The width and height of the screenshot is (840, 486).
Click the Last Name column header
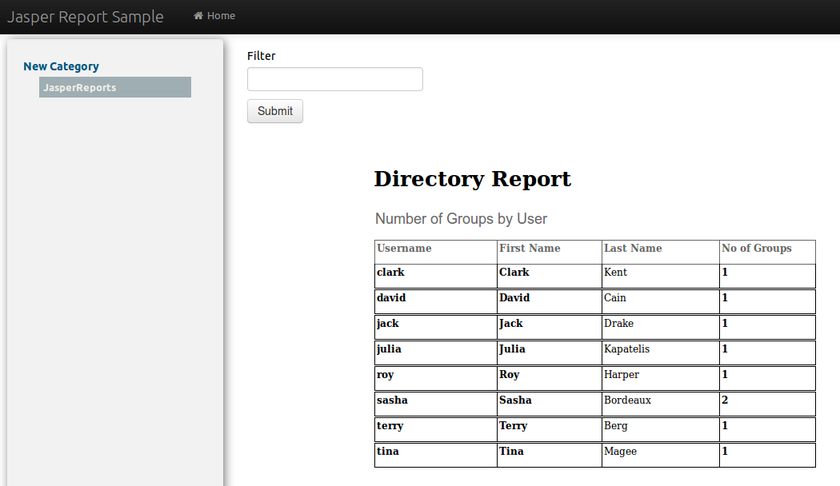(x=633, y=249)
